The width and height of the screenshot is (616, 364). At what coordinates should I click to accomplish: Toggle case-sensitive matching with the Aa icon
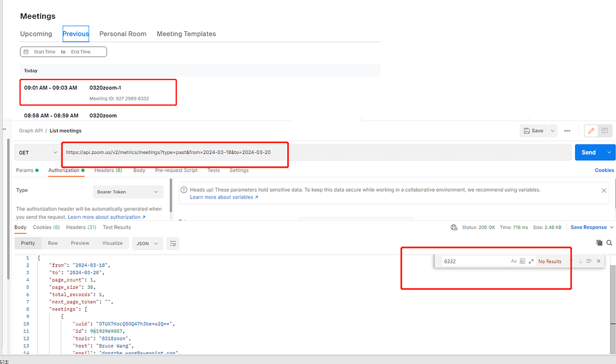[x=514, y=261]
